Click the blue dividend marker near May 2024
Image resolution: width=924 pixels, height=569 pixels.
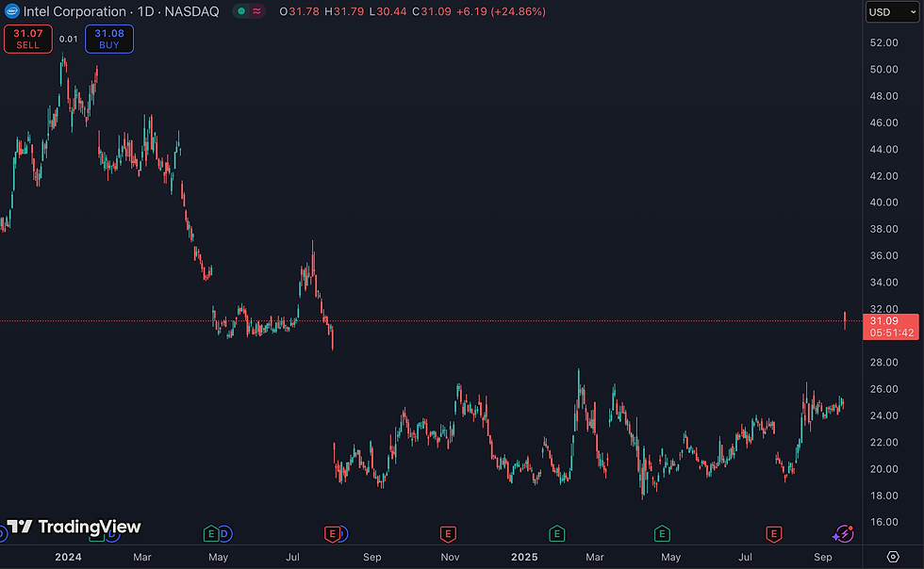click(224, 534)
